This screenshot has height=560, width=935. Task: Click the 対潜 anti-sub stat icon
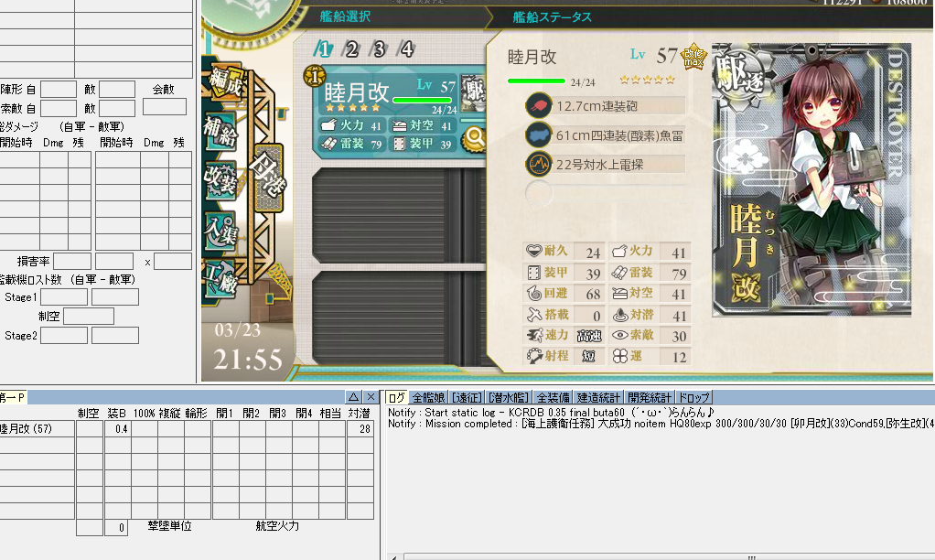(619, 314)
